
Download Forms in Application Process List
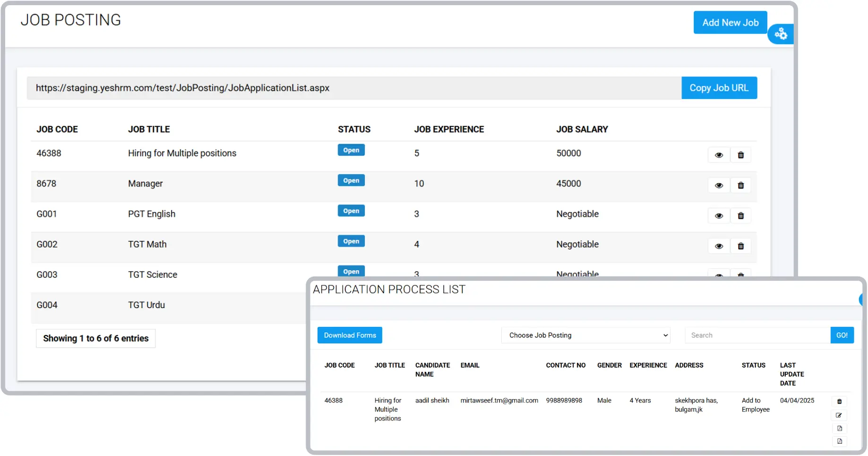coord(350,335)
